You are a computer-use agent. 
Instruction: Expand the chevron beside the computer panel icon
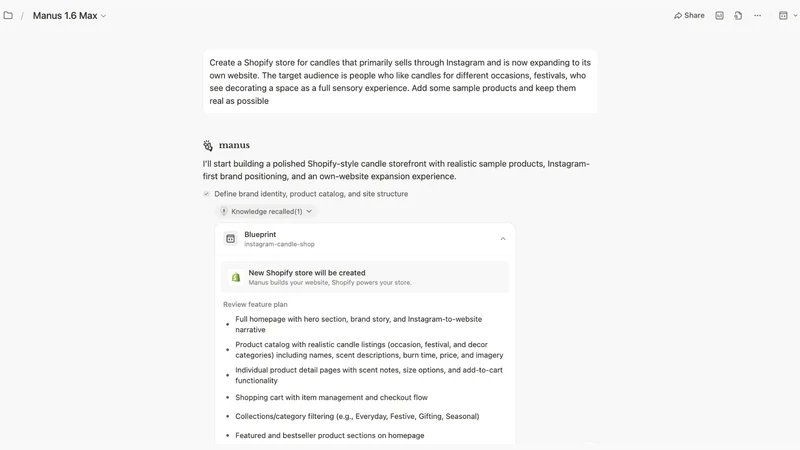[795, 16]
